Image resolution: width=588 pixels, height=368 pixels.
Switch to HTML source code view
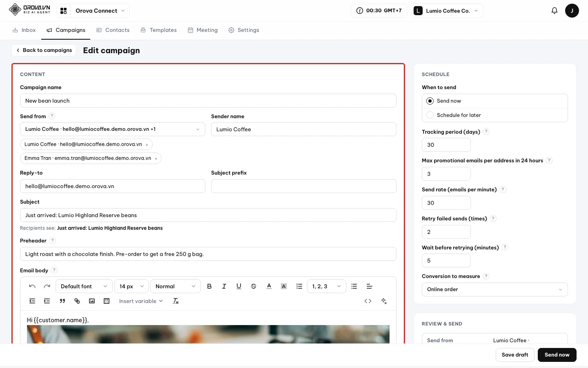pos(368,301)
